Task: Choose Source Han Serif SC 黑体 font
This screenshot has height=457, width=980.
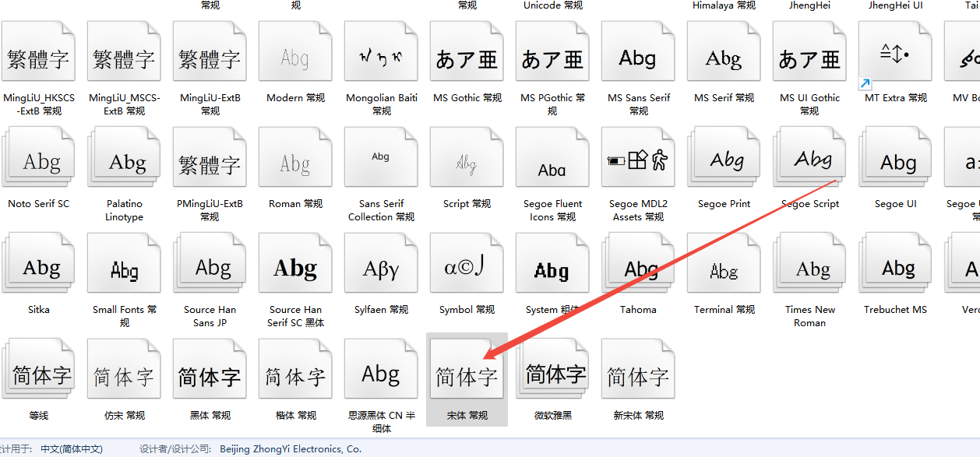Action: click(x=296, y=263)
